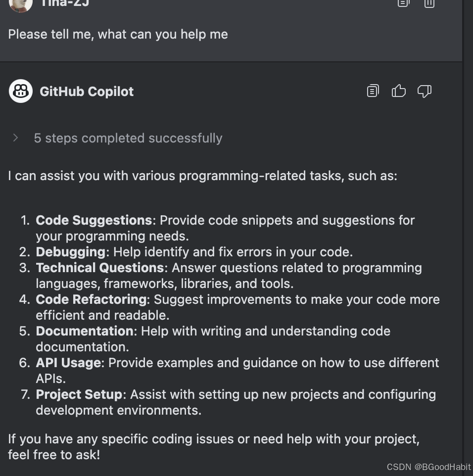The image size is (473, 476).
Task: Click the GitHub Copilot name label
Action: (87, 92)
